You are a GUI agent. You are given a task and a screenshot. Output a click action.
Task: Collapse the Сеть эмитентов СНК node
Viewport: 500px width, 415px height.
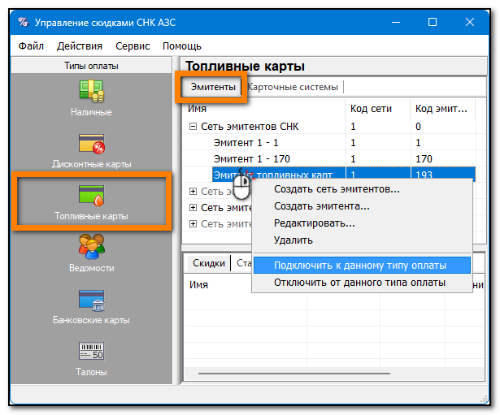pyautogui.click(x=193, y=126)
